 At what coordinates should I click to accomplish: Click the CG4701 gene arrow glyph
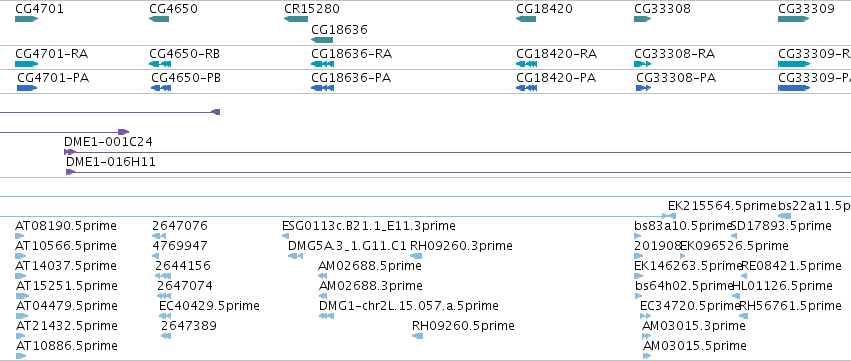click(x=26, y=19)
